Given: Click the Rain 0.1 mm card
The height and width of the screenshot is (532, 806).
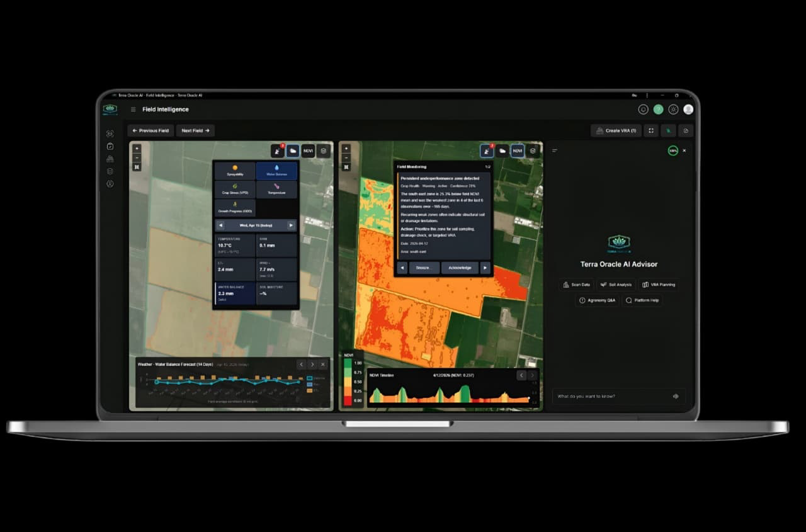Looking at the screenshot, I should [x=277, y=246].
